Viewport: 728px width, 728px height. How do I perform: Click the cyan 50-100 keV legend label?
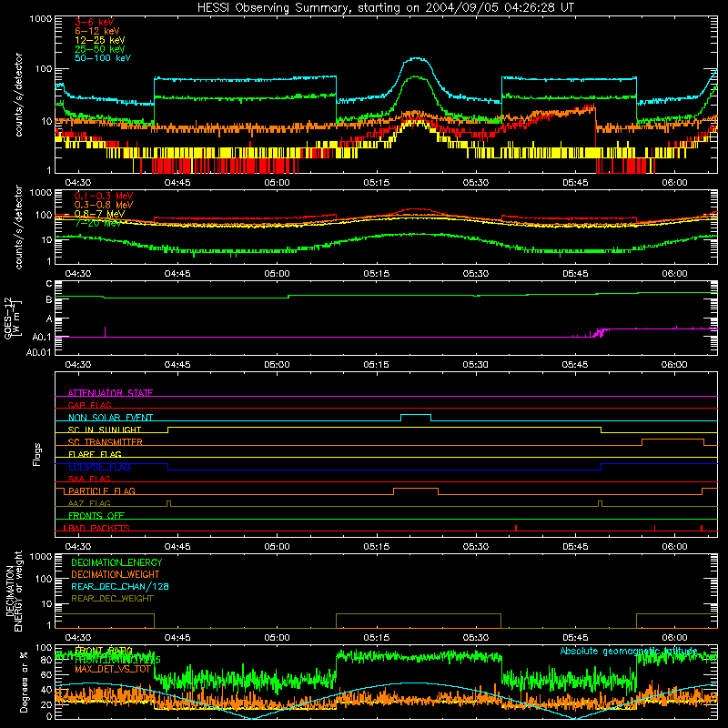click(102, 58)
